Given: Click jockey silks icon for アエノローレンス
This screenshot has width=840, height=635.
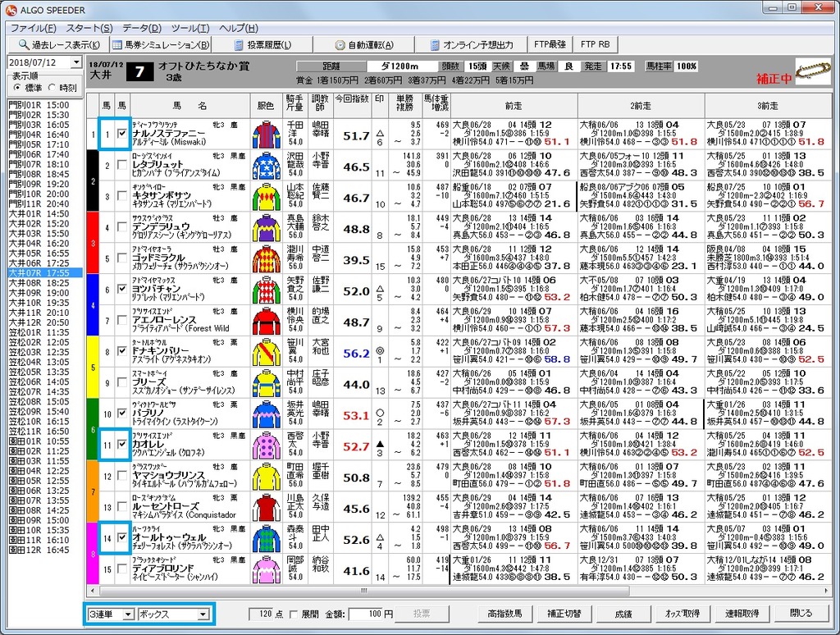Looking at the screenshot, I should tap(267, 321).
